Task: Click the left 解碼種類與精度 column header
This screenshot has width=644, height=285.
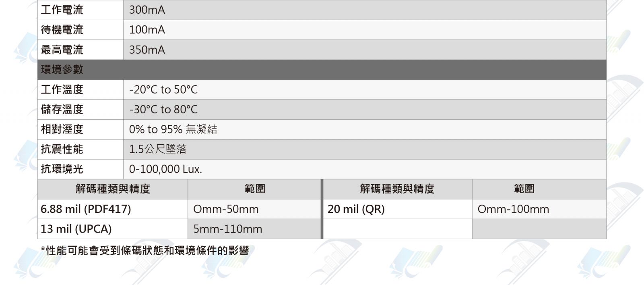Action: [x=113, y=189]
